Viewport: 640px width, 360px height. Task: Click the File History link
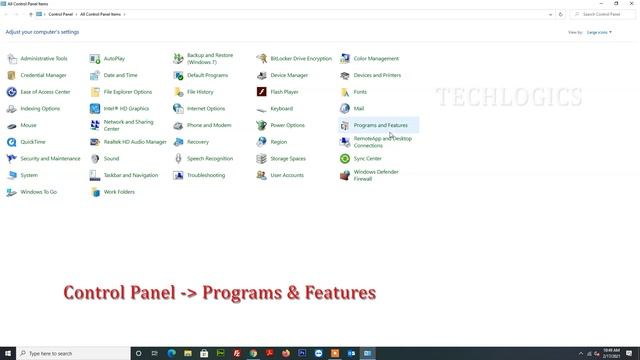[200, 92]
